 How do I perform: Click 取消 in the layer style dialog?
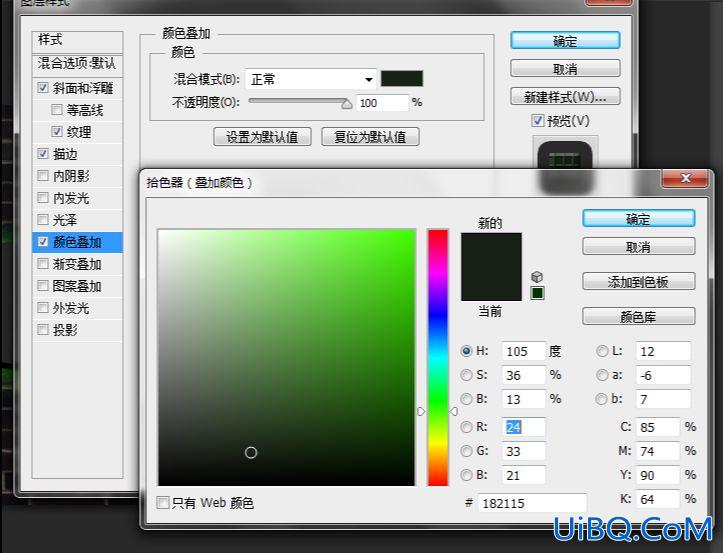(x=565, y=69)
